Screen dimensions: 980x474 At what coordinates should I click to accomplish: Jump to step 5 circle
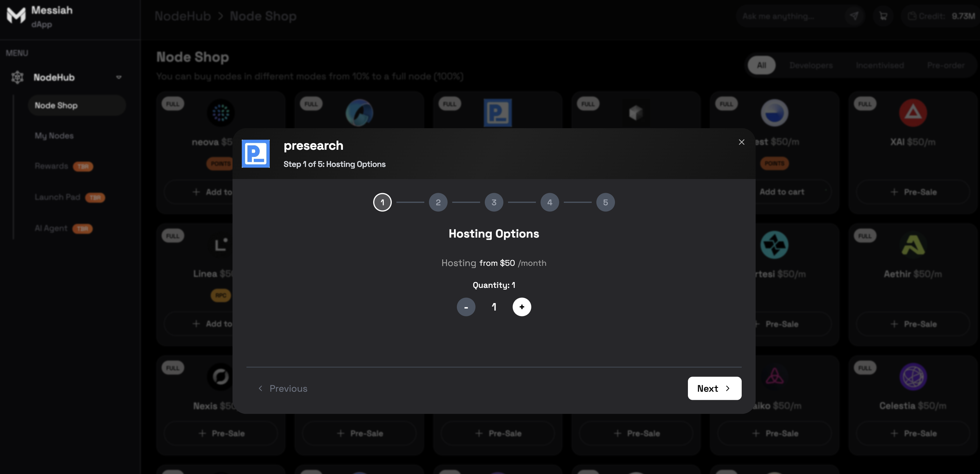pos(605,202)
